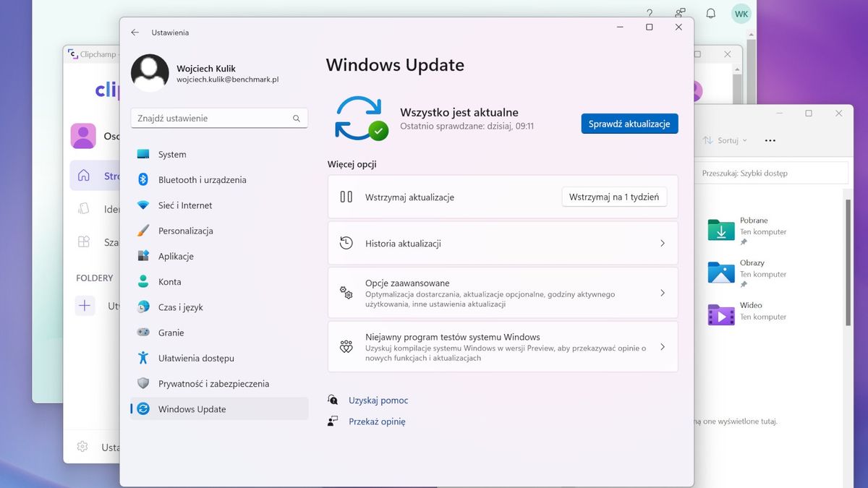Click Clipchamp purple user avatar
Viewport: 868px width, 488px height.
pyautogui.click(x=83, y=136)
